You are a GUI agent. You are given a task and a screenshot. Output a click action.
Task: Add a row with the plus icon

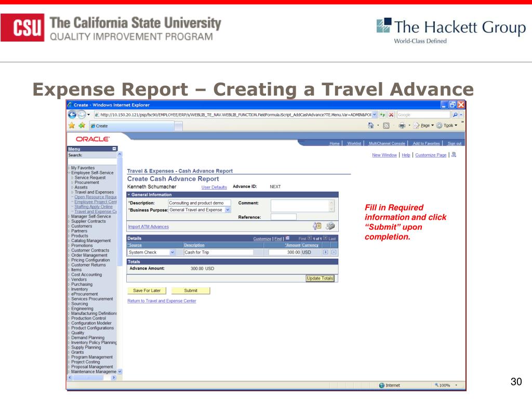pos(325,252)
